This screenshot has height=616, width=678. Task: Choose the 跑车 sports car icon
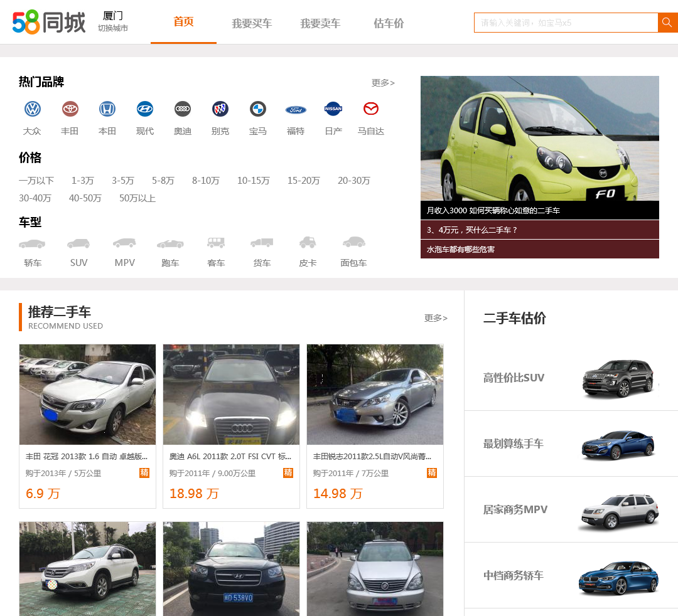point(170,243)
